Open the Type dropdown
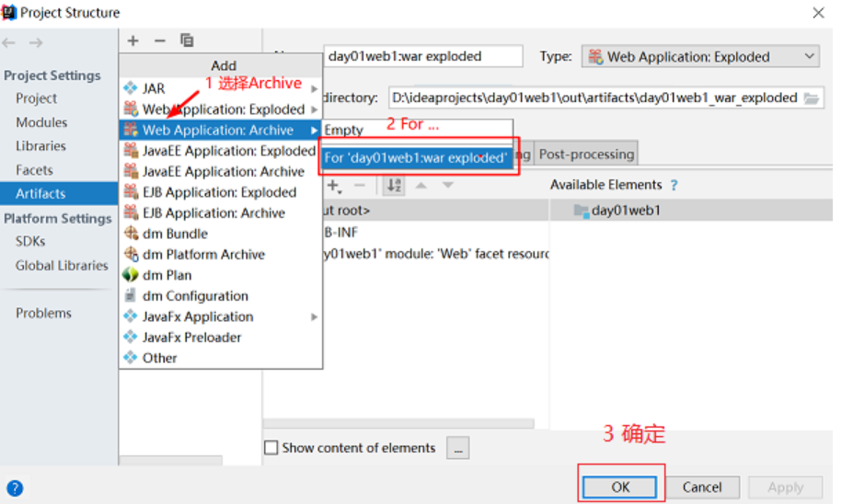 click(x=700, y=56)
